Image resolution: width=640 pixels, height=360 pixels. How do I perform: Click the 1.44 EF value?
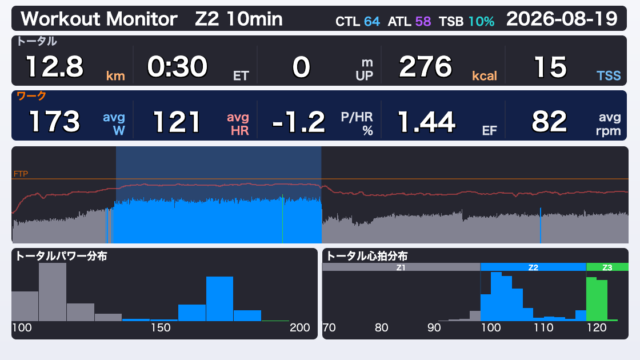point(447,122)
